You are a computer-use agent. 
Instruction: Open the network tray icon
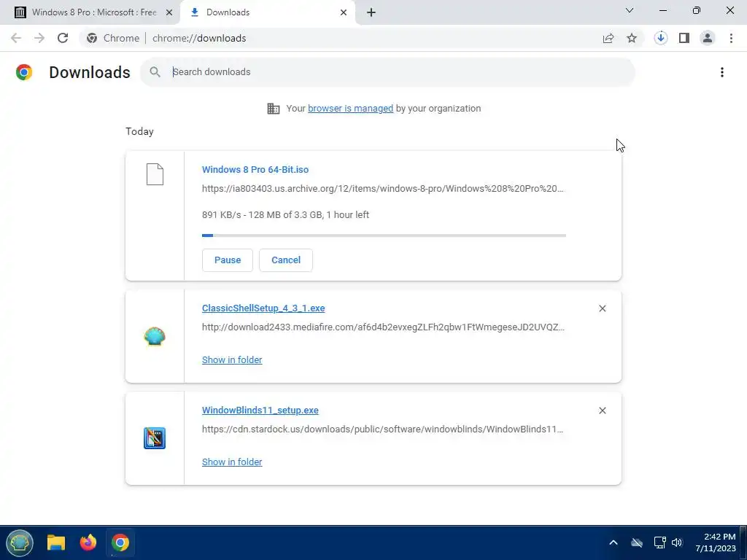[659, 542]
